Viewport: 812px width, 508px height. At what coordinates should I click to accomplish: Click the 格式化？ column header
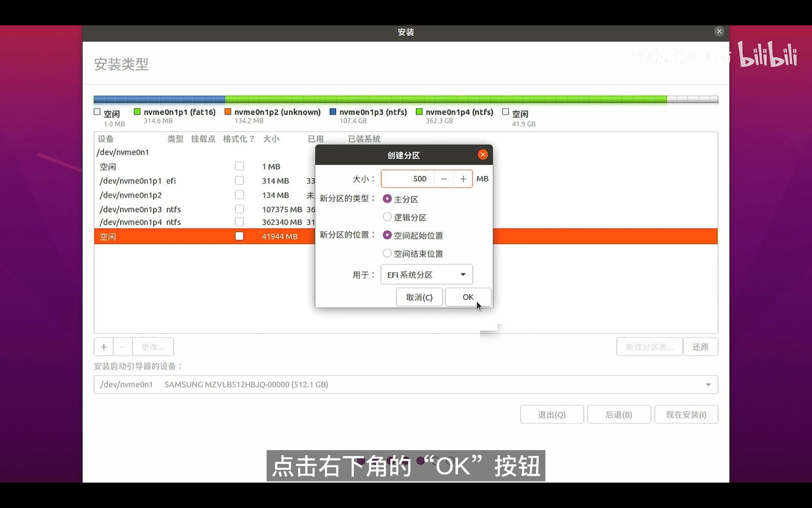coord(239,139)
